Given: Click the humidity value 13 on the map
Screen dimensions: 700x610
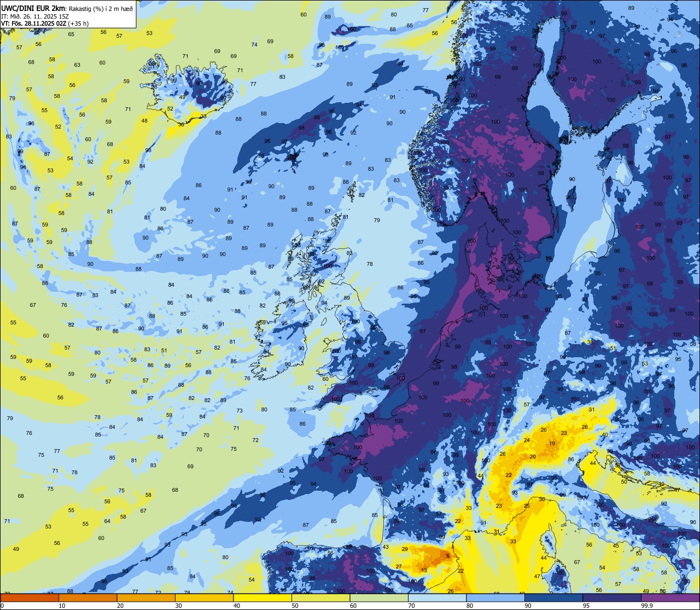Looking at the screenshot, I should pyautogui.click(x=424, y=570).
